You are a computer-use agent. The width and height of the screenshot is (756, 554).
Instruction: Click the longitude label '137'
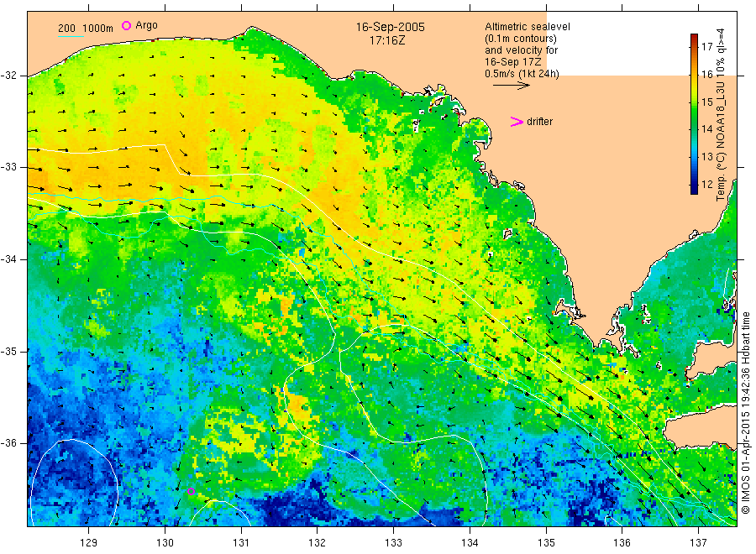pyautogui.click(x=698, y=543)
